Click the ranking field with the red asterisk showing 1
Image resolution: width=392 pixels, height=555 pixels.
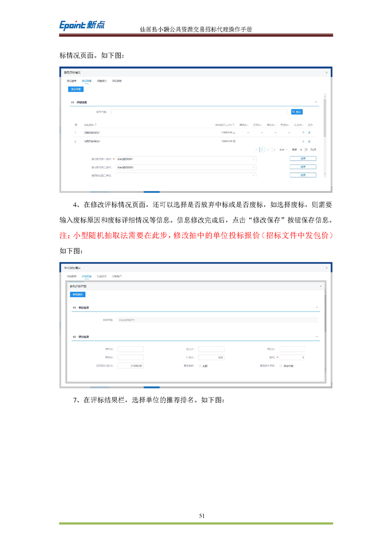pos(292,358)
